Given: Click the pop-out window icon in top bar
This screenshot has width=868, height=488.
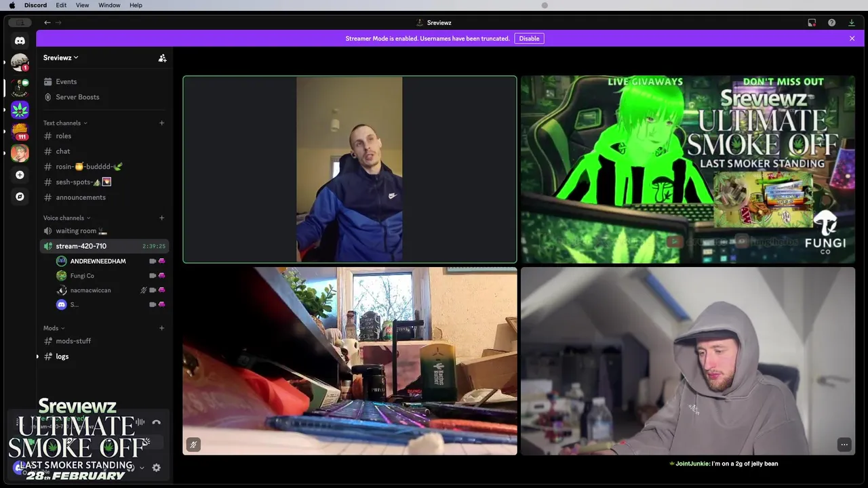Looking at the screenshot, I should pos(812,22).
